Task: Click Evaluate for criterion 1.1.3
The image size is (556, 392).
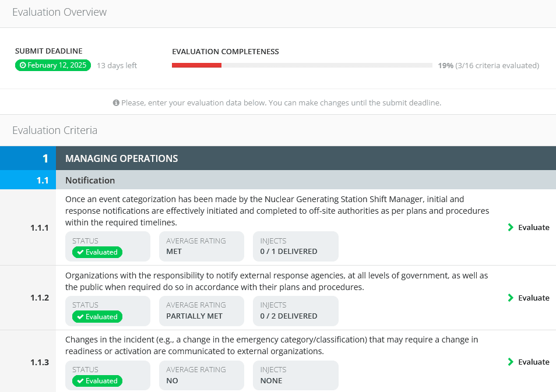Action: point(534,362)
